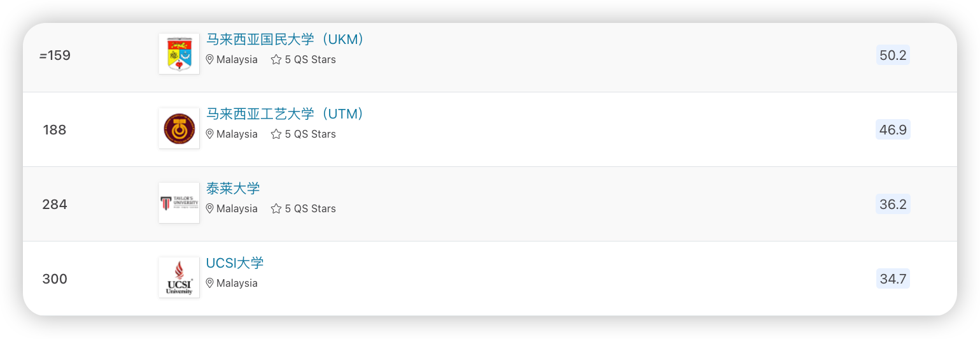Click the UKM university crest logo
980x339 pixels.
coord(179,54)
